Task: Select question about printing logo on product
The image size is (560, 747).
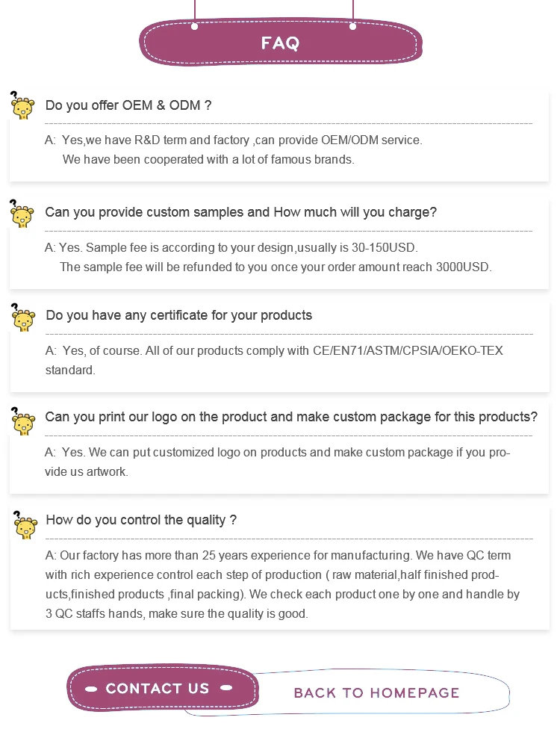Action: pyautogui.click(x=291, y=417)
